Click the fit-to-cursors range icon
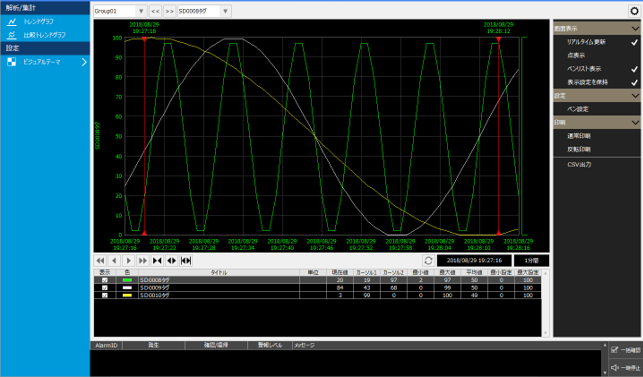This screenshot has height=377, width=643. pyautogui.click(x=186, y=260)
